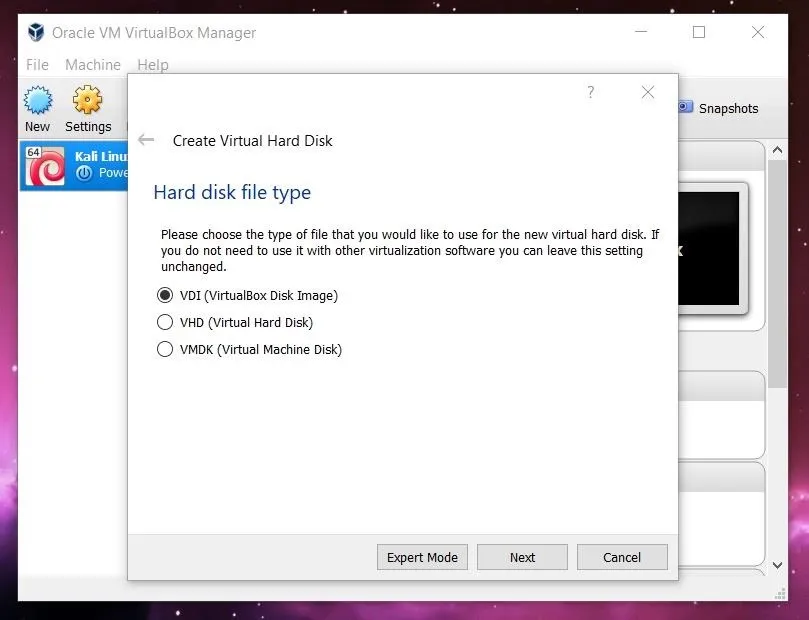The height and width of the screenshot is (620, 809).
Task: Click the Oracle VM VirtualBox Manager title text
Action: click(x=154, y=32)
